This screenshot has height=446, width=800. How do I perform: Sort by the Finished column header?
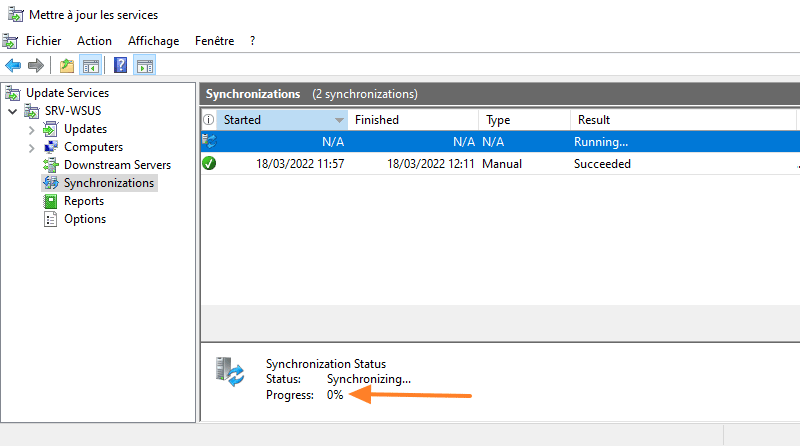coord(410,120)
